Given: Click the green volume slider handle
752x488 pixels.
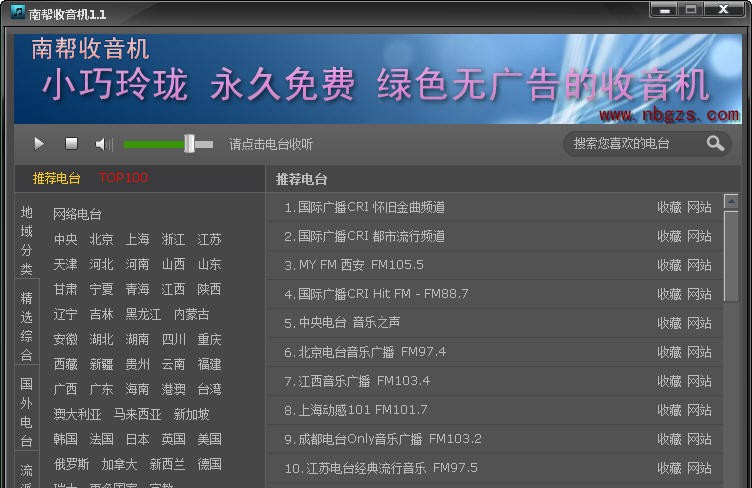Looking at the screenshot, I should (189, 143).
